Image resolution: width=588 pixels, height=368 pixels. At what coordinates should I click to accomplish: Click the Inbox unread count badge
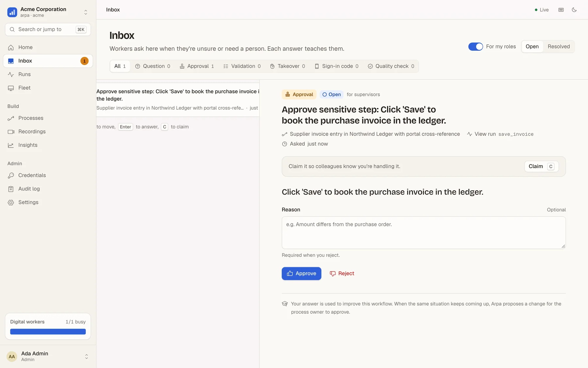point(84,61)
